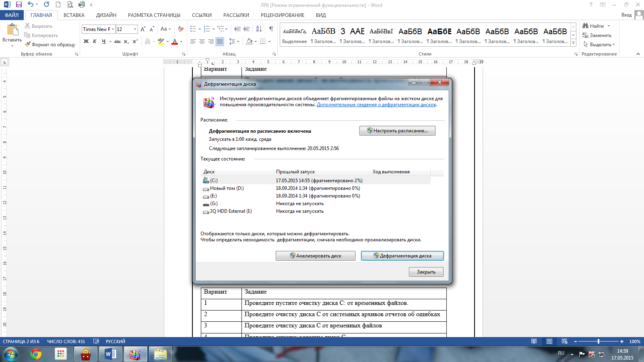Toggle superscript formatting
The width and height of the screenshot is (644, 362).
pos(135,41)
